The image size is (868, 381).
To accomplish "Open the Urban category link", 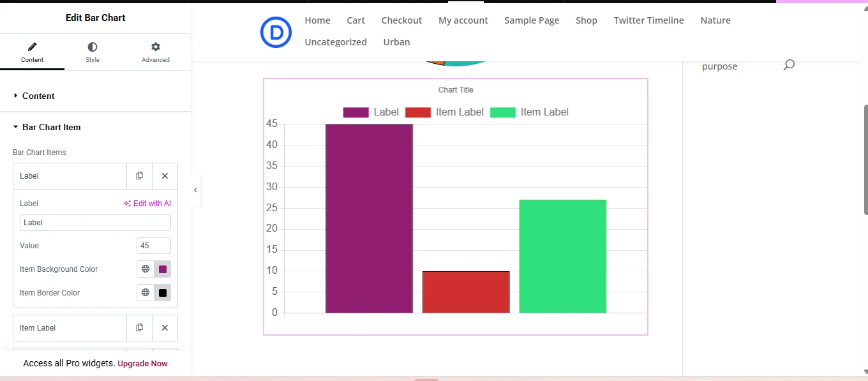I will point(396,42).
